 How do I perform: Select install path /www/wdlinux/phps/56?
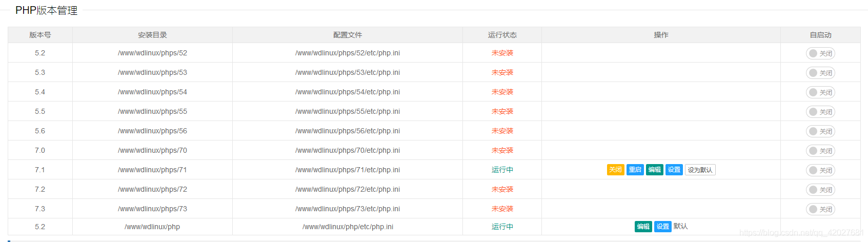click(x=152, y=131)
